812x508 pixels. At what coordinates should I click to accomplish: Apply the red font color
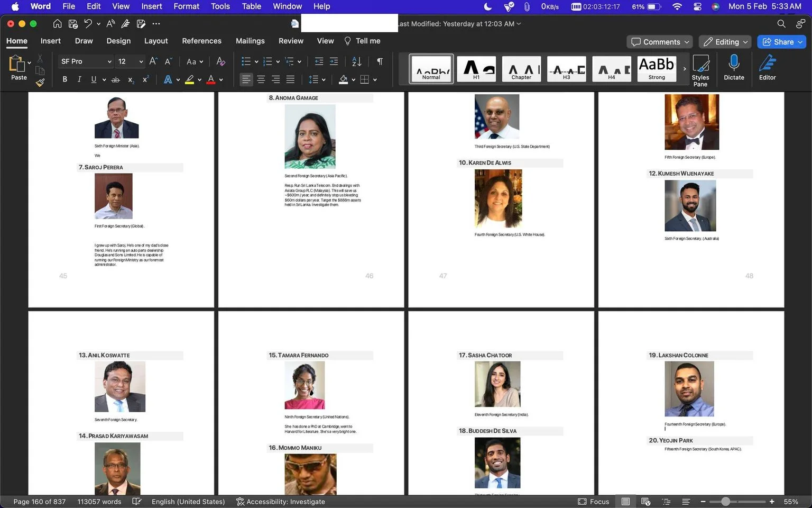pos(211,79)
